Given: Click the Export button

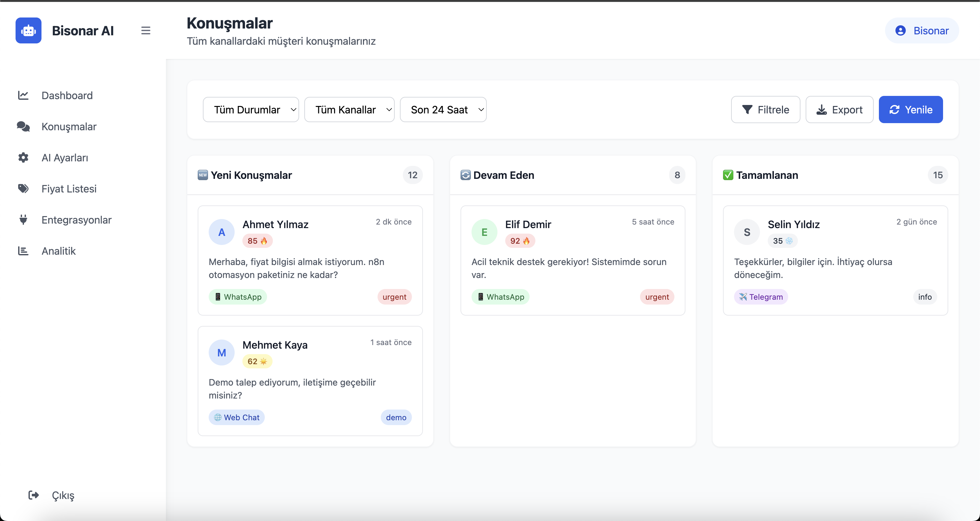Looking at the screenshot, I should 839,110.
